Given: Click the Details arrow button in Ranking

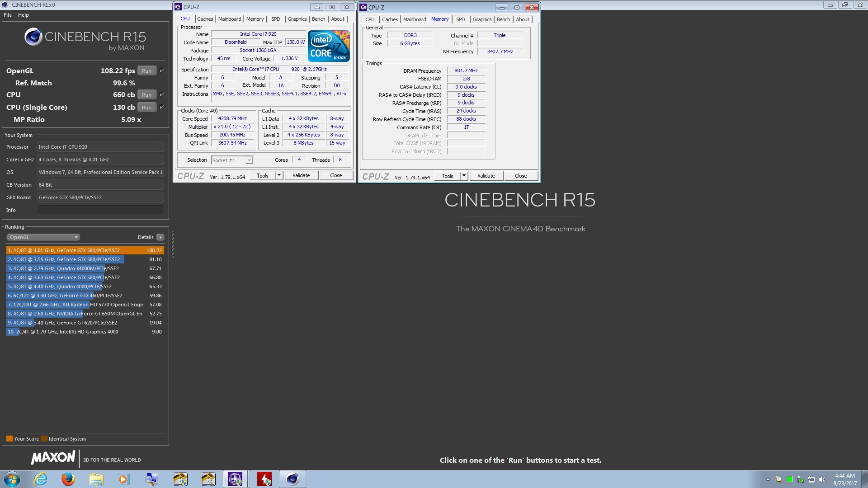Looking at the screenshot, I should [160, 237].
